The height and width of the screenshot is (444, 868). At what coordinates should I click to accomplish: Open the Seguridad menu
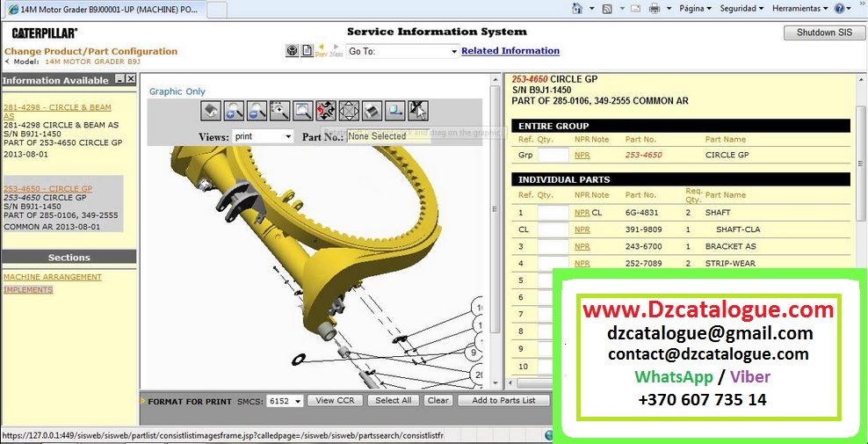coord(741,8)
